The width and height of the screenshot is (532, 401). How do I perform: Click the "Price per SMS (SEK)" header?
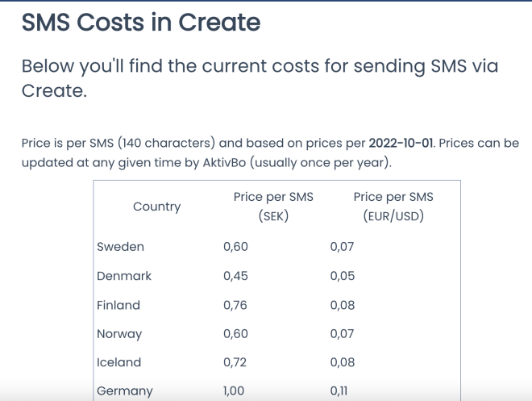tap(273, 207)
